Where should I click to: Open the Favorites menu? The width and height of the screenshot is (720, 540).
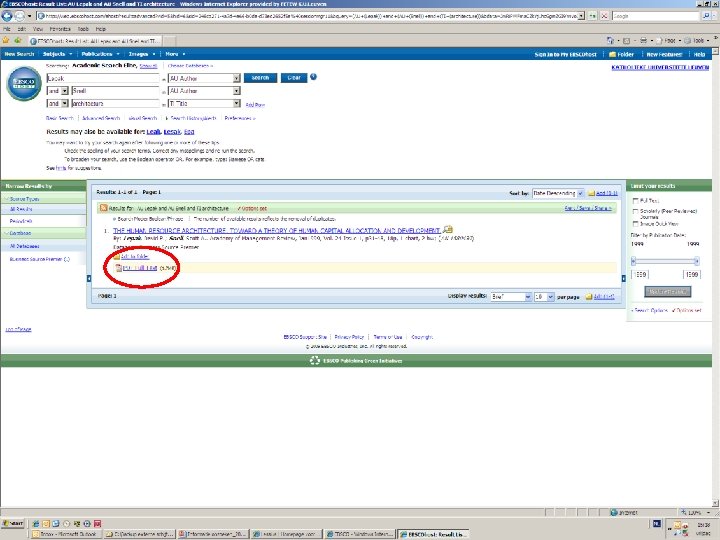tap(60, 29)
